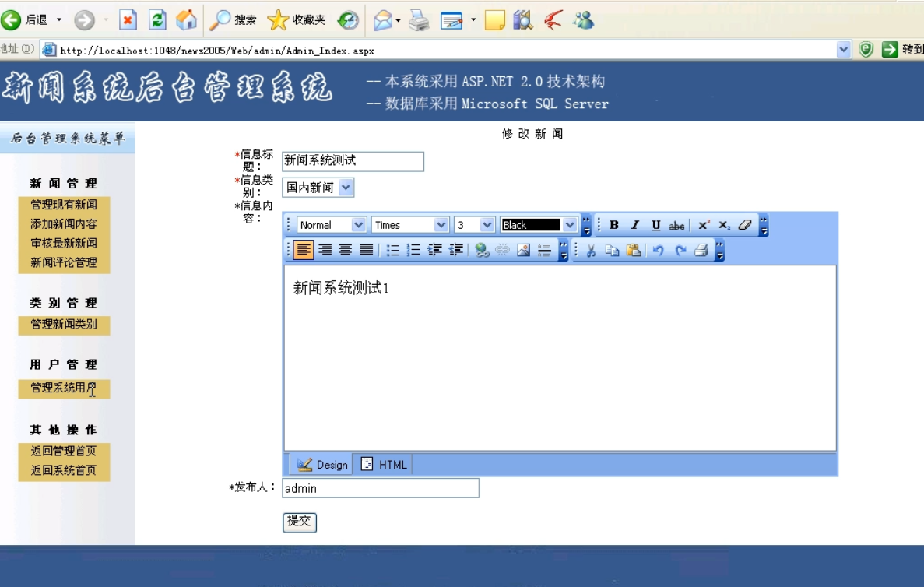Viewport: 924px width, 587px height.
Task: Click the browser Back button
Action: (x=23, y=20)
